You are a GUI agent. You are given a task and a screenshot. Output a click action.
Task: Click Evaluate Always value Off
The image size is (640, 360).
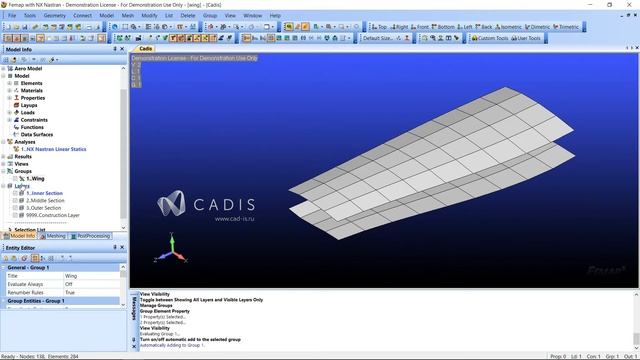pos(91,284)
